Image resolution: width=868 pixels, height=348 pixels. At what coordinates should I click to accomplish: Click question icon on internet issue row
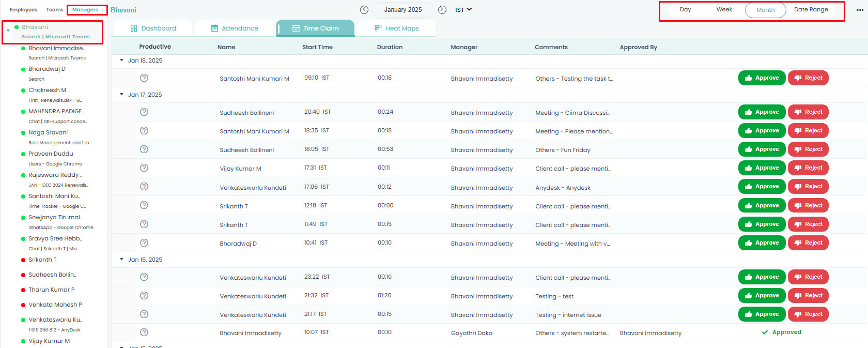point(144,314)
